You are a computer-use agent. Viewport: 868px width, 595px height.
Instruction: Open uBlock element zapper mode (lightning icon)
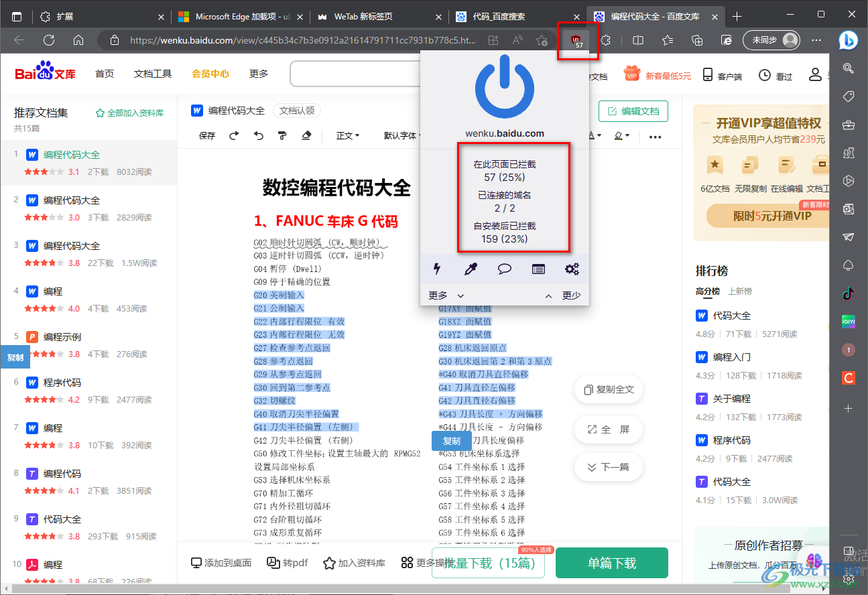437,269
